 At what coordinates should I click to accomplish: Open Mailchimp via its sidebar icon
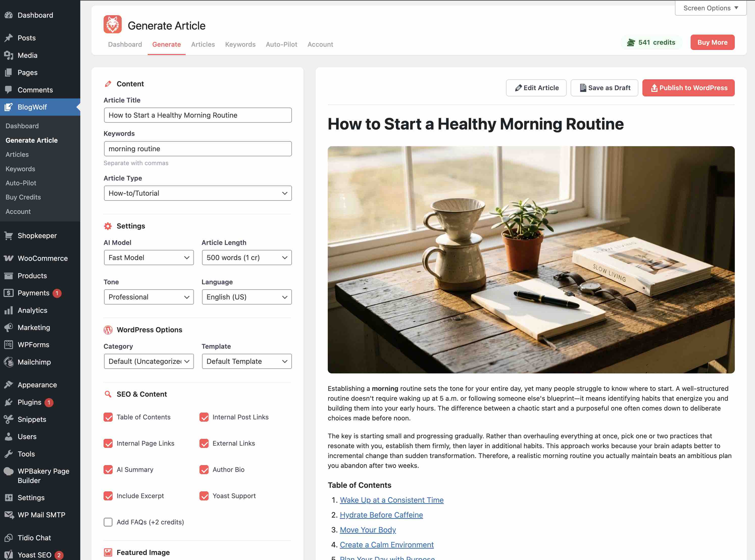coord(9,362)
